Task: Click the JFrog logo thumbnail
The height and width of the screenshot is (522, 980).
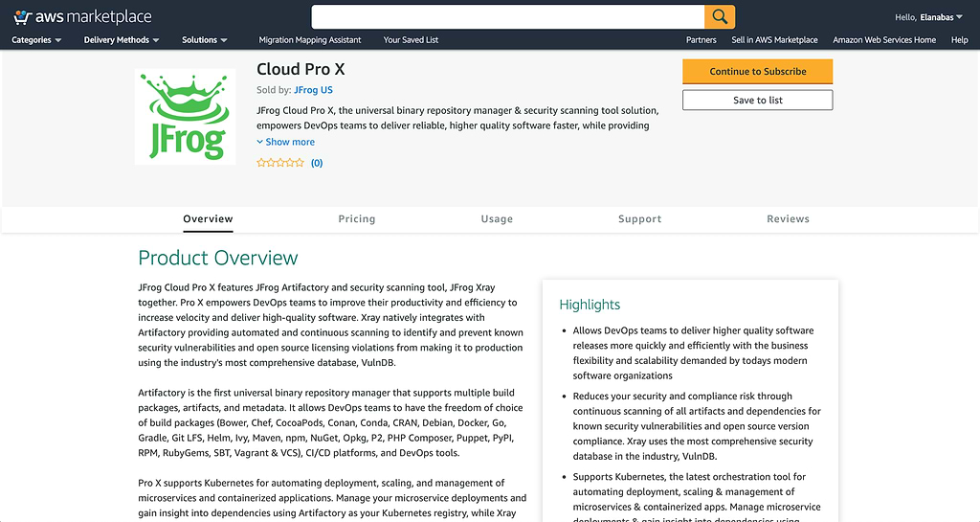Action: [185, 117]
